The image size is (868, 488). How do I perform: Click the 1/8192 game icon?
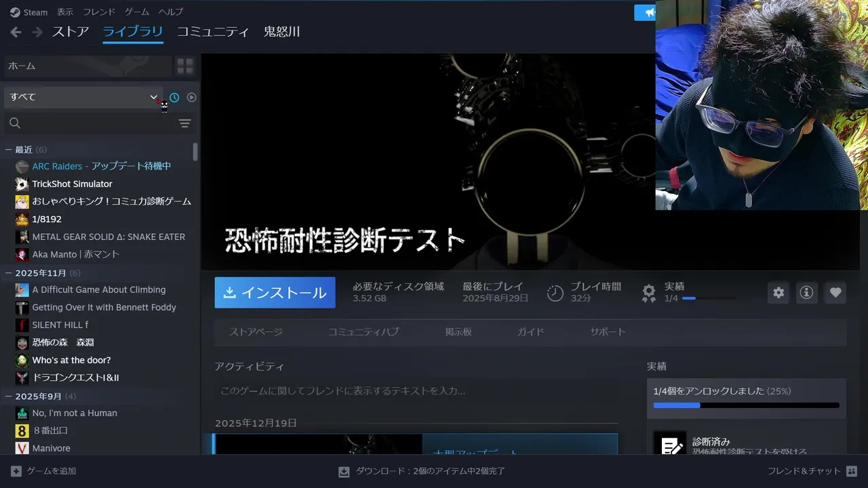tap(22, 219)
